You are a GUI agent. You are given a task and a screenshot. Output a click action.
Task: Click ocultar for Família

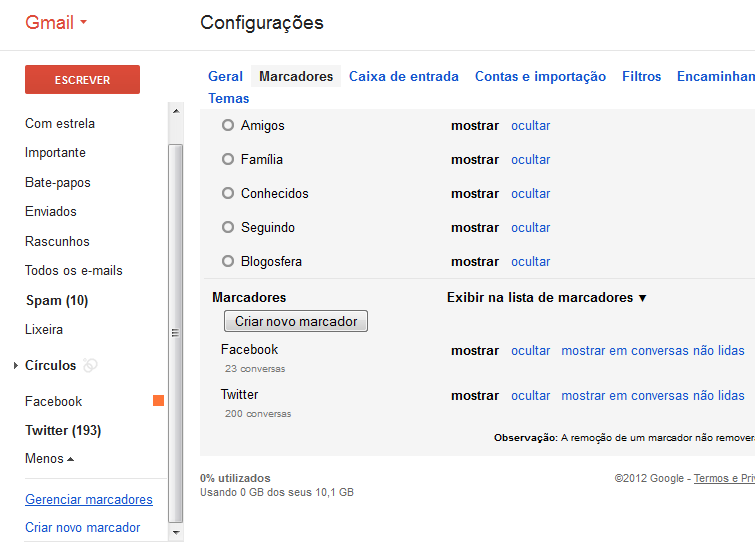click(x=531, y=159)
